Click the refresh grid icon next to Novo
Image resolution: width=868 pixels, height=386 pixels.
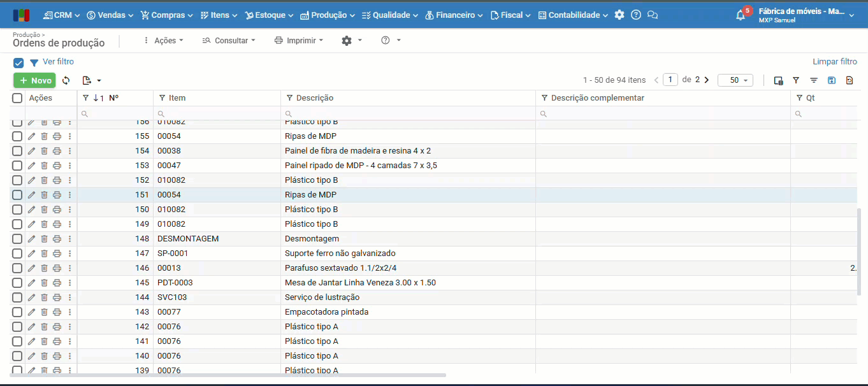[x=66, y=80]
